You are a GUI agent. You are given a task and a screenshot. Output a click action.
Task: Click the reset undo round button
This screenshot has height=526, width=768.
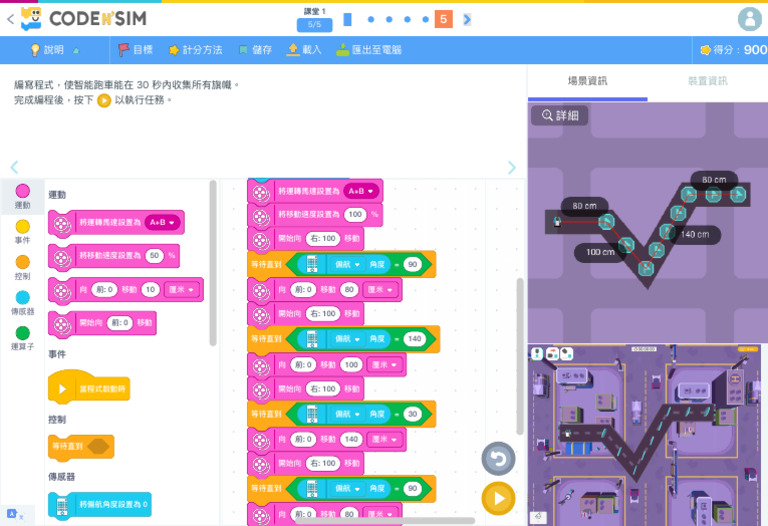coord(498,459)
